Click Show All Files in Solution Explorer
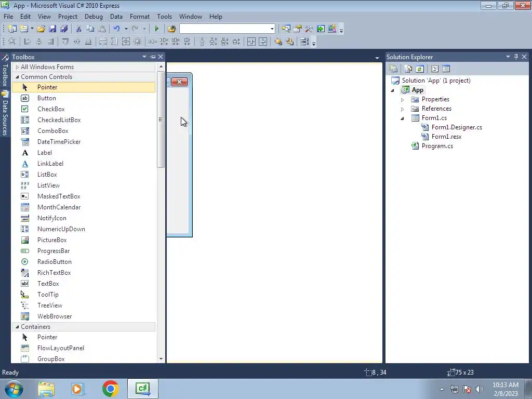Screen dimensions: 532x399 click(x=408, y=69)
